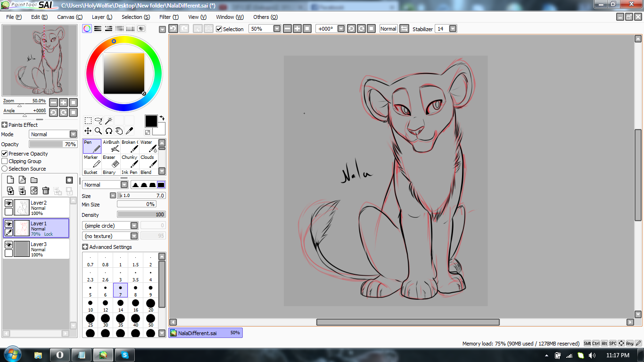Choose the rectangular selection tool
644x362 pixels.
88,121
